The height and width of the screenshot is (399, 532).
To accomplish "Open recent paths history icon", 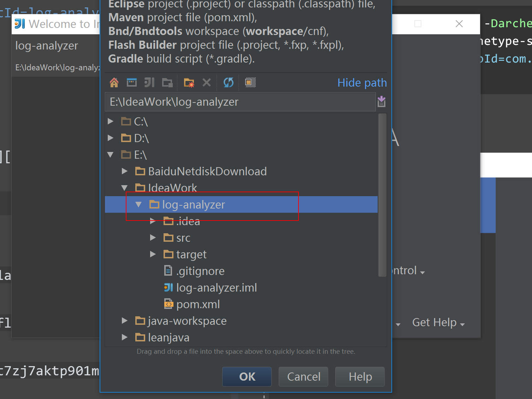I will tap(382, 102).
